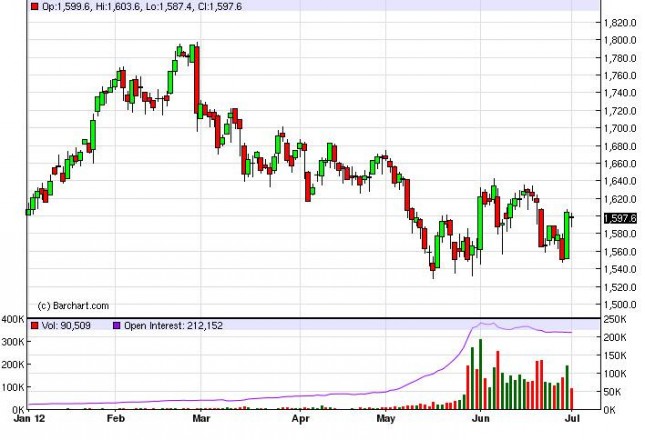Click the 'Open Interest: 212,152' label
Screen dimensions: 645x440
click(173, 326)
